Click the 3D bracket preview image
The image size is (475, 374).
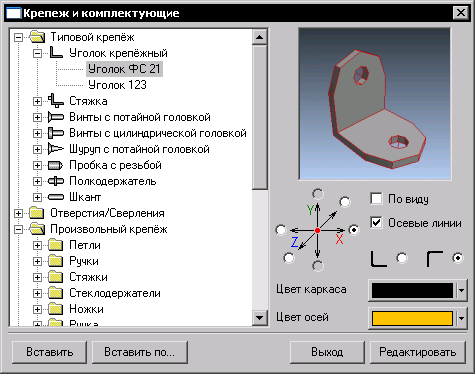coord(375,104)
